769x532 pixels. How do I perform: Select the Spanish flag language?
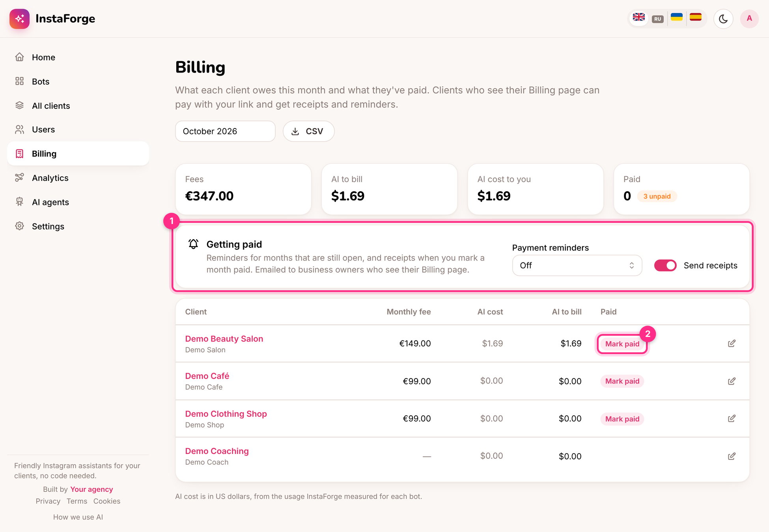[x=695, y=18]
